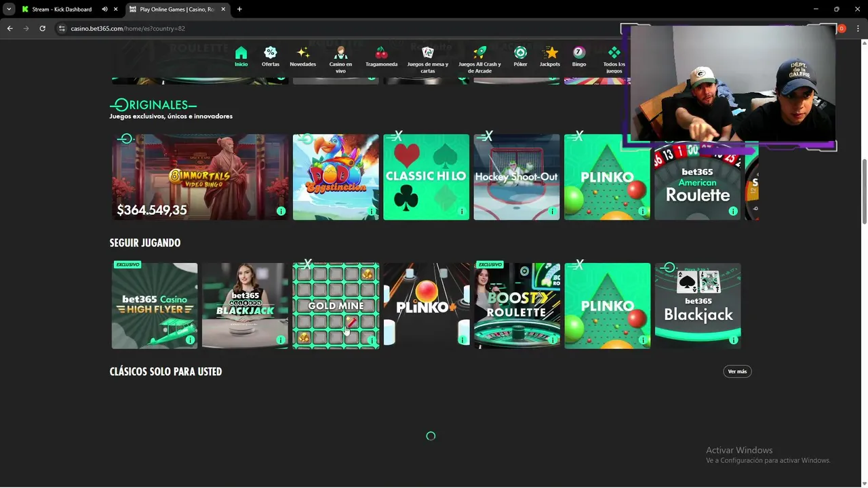Screen dimensions: 868x488
Task: Open Juegos All Crash y de Arcade
Action: coord(479,60)
